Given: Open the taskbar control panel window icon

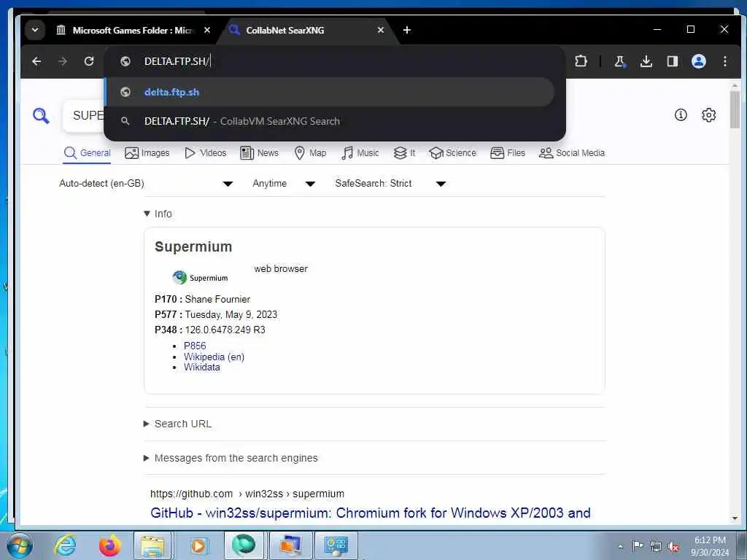Looking at the screenshot, I should click(x=336, y=545).
